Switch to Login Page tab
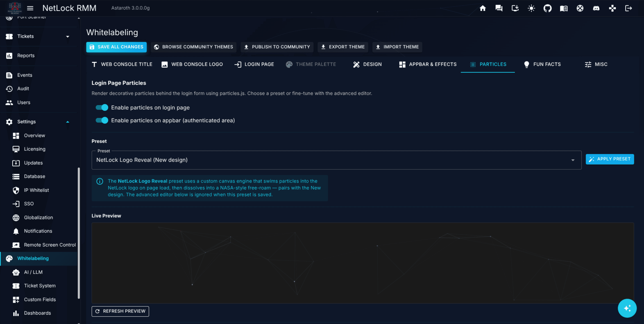This screenshot has height=324, width=644. [x=254, y=64]
